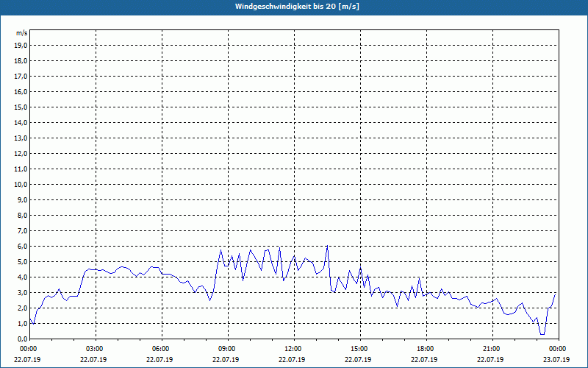Screen dimensions: 588x368
Task: Select the 14,0 y-axis value
Action: (21, 122)
